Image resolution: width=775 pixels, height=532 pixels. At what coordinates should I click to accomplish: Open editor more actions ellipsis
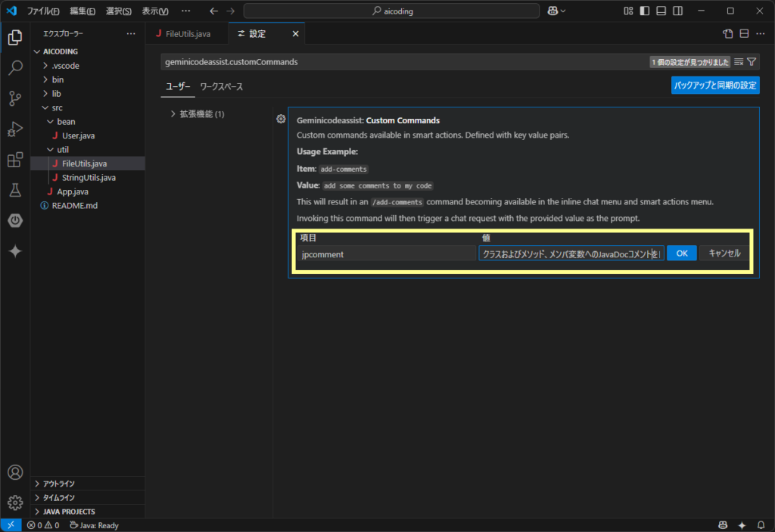coord(761,33)
